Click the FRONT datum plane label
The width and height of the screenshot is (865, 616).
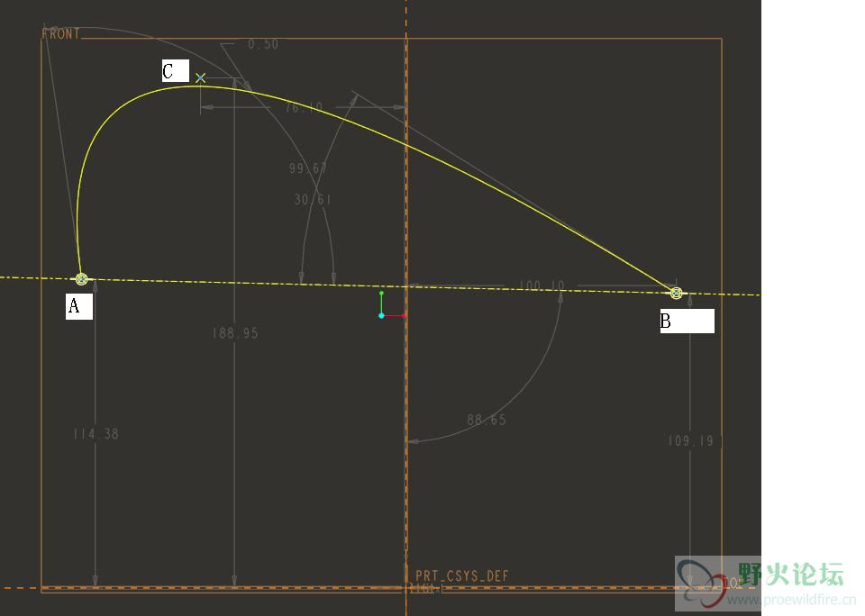pyautogui.click(x=60, y=33)
